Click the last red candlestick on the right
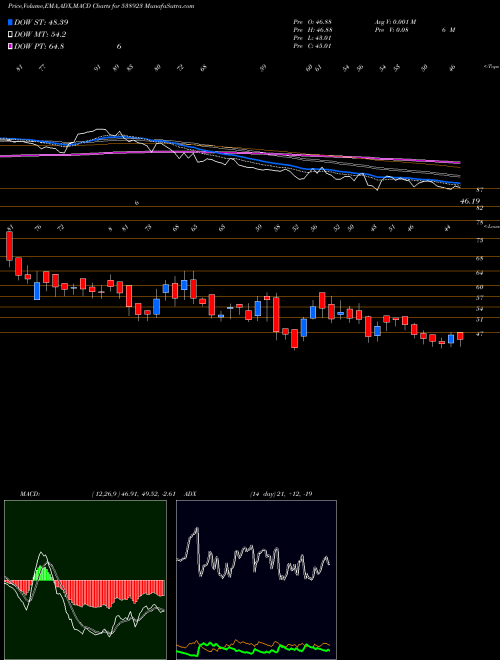 tap(460, 336)
